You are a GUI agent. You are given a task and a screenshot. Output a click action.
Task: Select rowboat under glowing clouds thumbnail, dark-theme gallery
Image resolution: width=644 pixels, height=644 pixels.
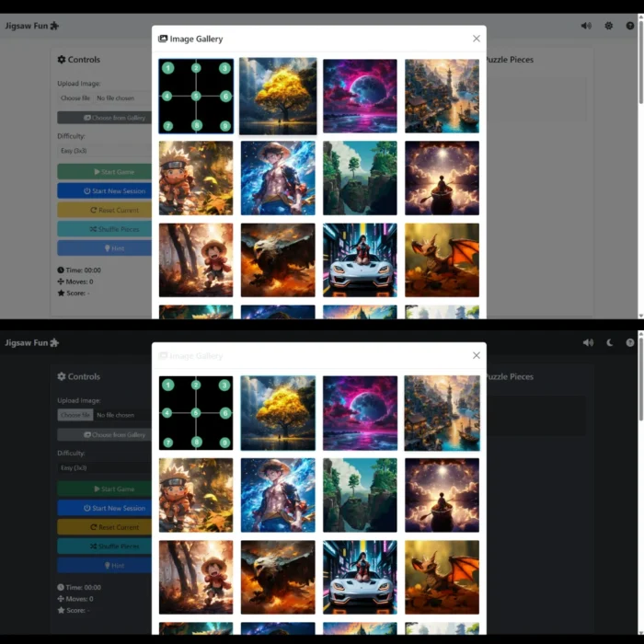coord(442,495)
